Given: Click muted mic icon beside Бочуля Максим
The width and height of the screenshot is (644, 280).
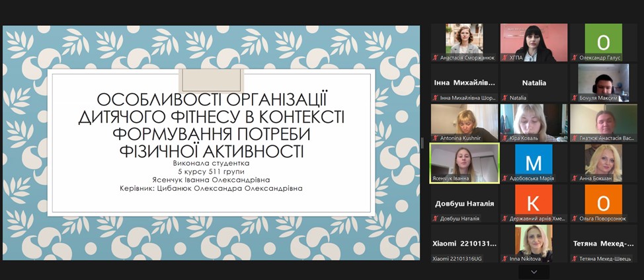Looking at the screenshot, I should (574, 98).
